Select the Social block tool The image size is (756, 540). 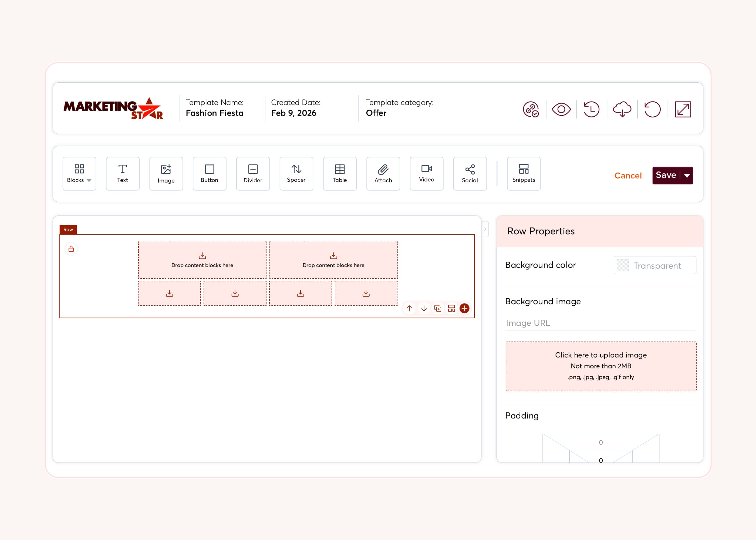[470, 174]
